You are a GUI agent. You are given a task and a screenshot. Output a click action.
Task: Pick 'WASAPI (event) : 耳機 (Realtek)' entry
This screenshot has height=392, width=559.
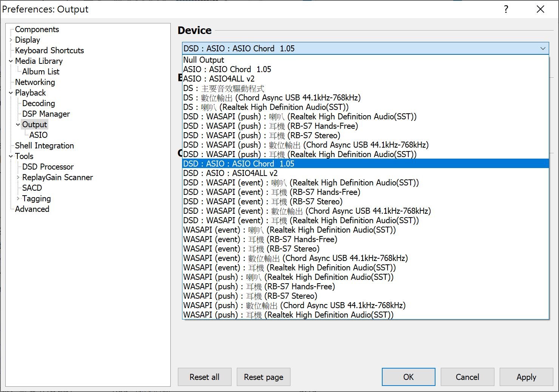365,267
